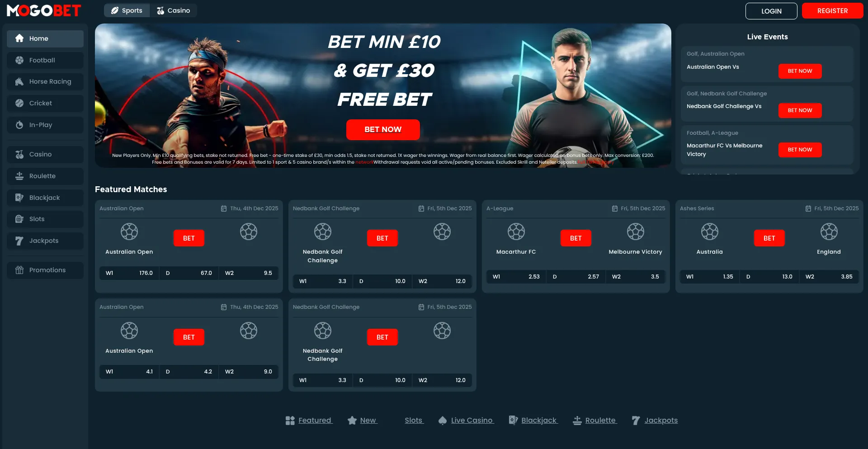868x449 pixels.
Task: Select W1 odds 2.53 for Macarthur FC
Action: click(x=516, y=277)
